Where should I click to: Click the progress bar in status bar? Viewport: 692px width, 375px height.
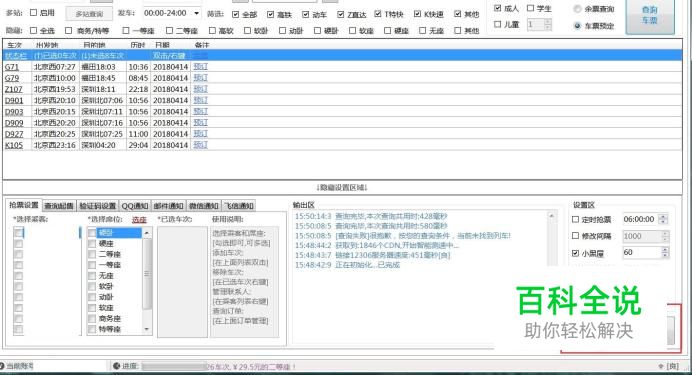(x=174, y=366)
